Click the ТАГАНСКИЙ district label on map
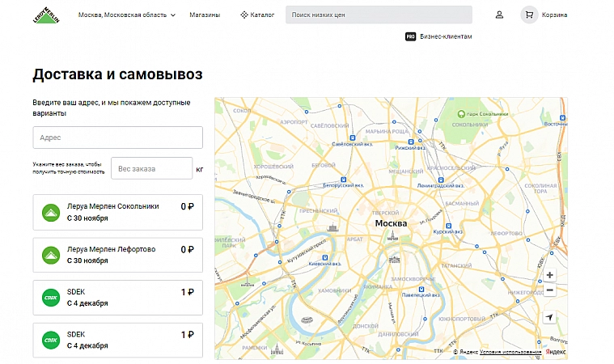Image resolution: width=614 pixels, height=364 pixels. click(x=456, y=266)
